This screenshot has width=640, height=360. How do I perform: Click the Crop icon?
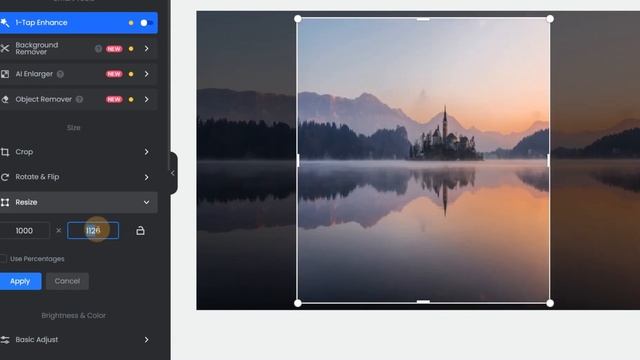click(5, 152)
